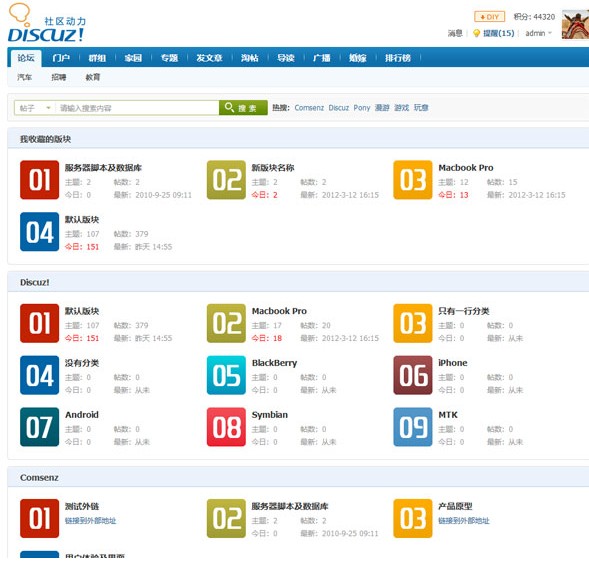
Task: Open the admin user dropdown menu
Action: [x=539, y=33]
